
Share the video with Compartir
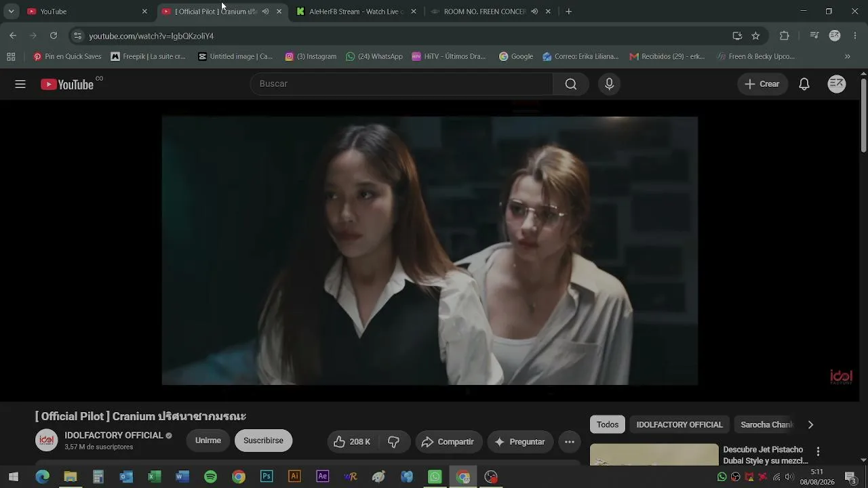coord(448,442)
